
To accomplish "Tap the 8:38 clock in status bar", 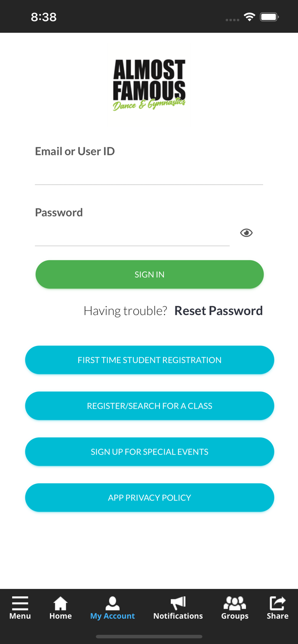I will pyautogui.click(x=44, y=17).
